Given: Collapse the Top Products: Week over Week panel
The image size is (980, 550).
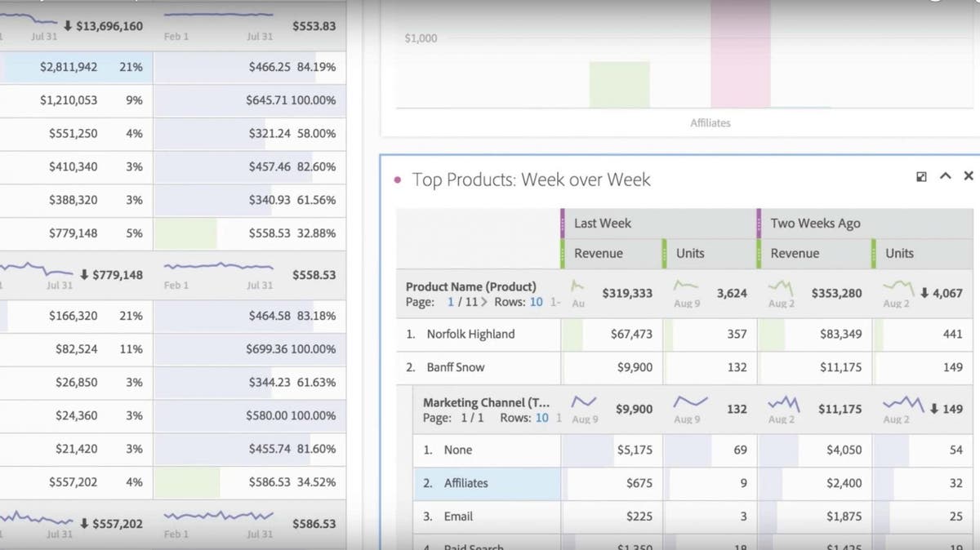Looking at the screenshot, I should tap(945, 175).
